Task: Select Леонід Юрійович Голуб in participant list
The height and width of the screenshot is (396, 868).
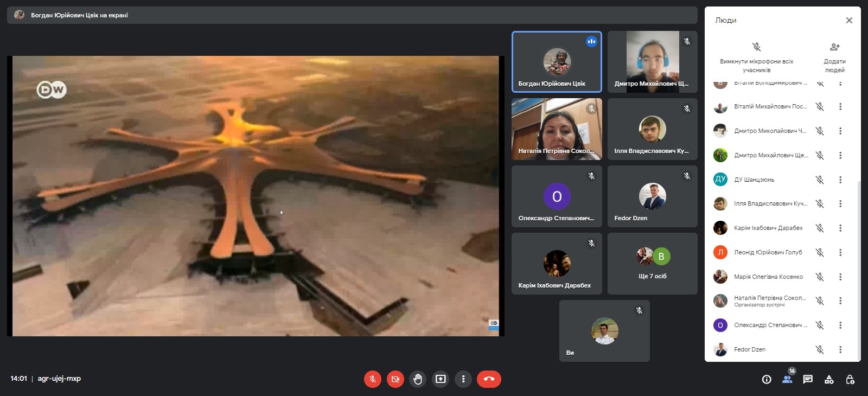Action: click(768, 252)
